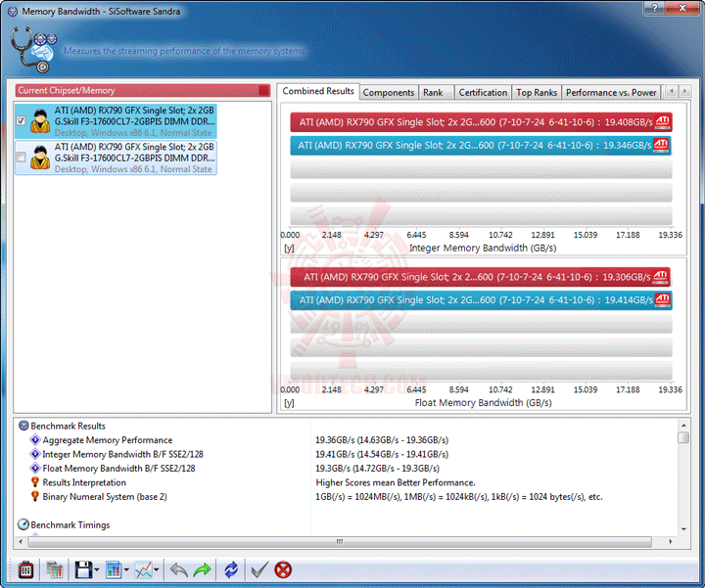Click the grey back arrow icon

(178, 570)
